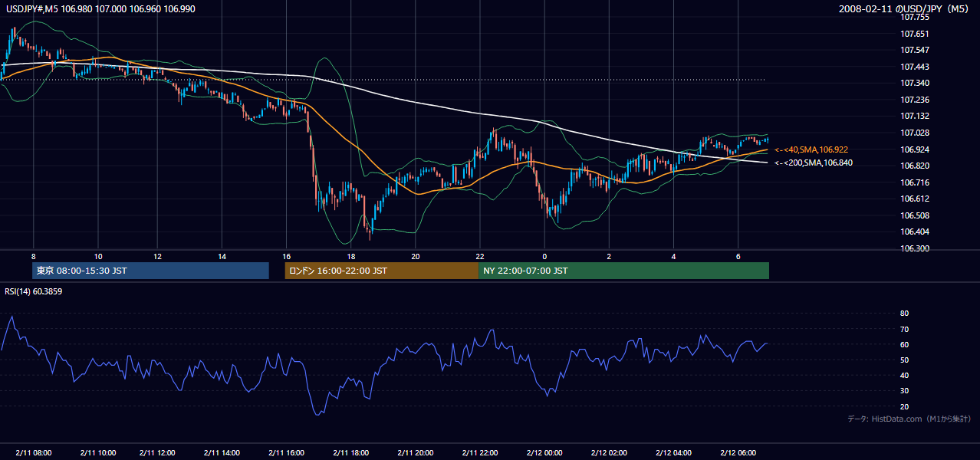Viewport: 980px width, 460px height.
Task: Click hour tick 12 under price chart
Action: pyautogui.click(x=158, y=256)
